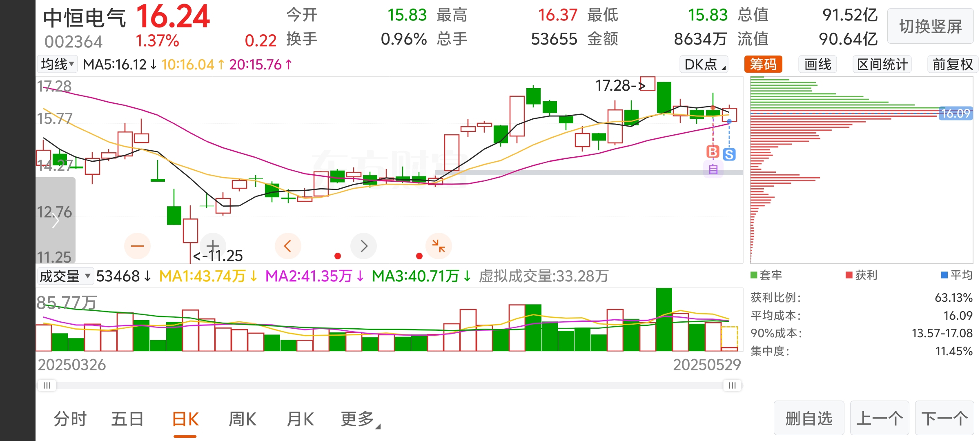Tap the end date 20250529

point(707,365)
